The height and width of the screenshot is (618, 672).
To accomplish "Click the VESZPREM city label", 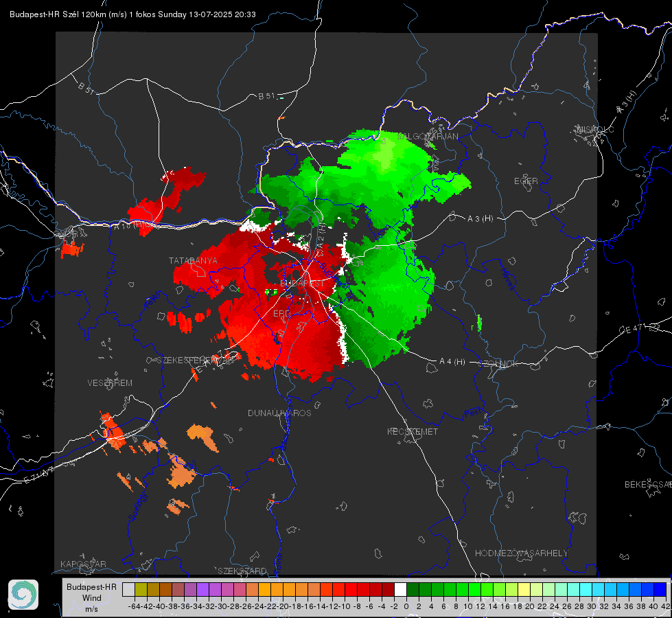I will click(110, 383).
